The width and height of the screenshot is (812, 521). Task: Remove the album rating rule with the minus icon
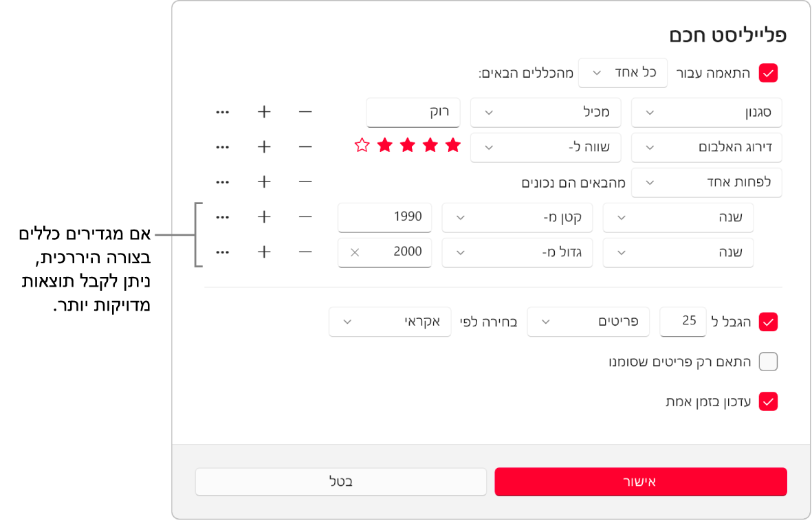305,146
